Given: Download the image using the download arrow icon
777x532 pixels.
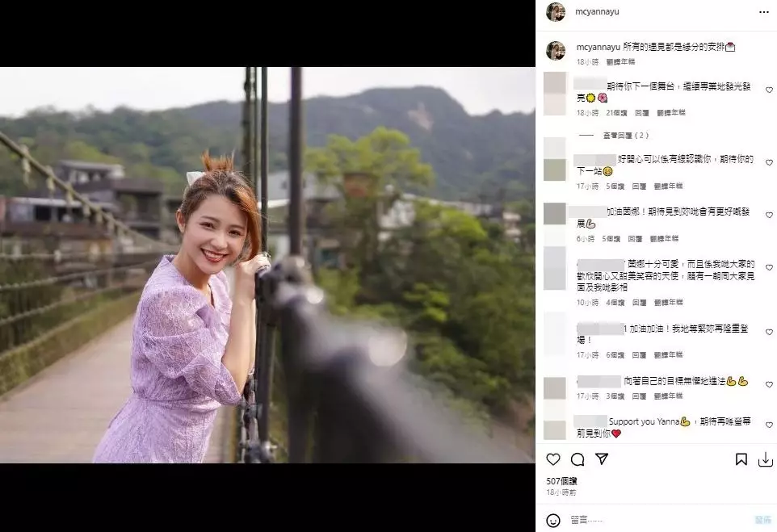Looking at the screenshot, I should point(765,459).
